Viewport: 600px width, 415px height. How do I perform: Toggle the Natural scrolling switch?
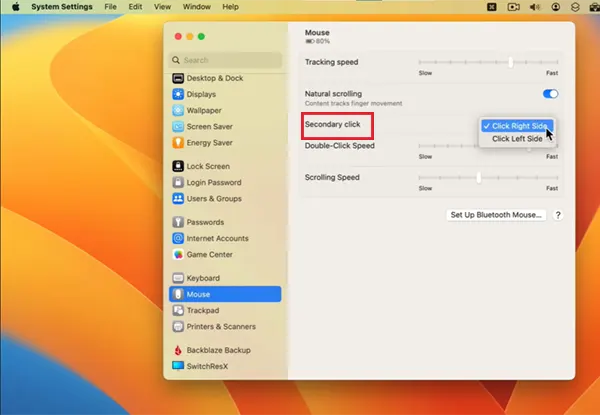(x=550, y=94)
